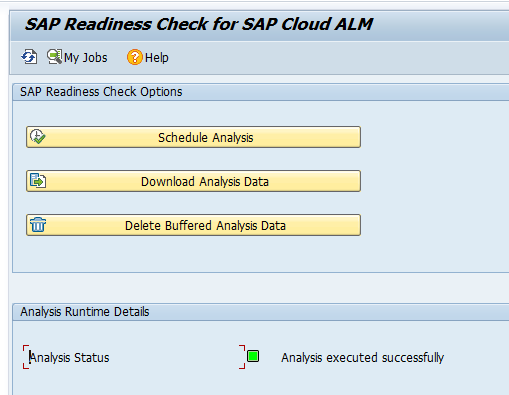Click the orange Help question mark icon
The image size is (509, 395).
[x=135, y=57]
